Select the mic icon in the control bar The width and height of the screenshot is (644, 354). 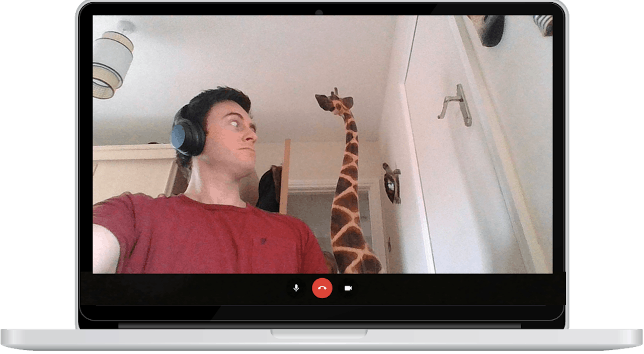click(x=296, y=288)
